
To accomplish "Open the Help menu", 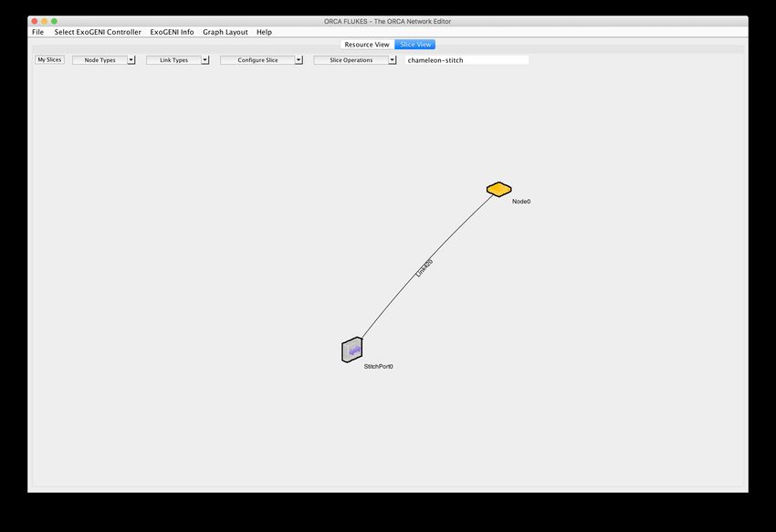I will [264, 32].
